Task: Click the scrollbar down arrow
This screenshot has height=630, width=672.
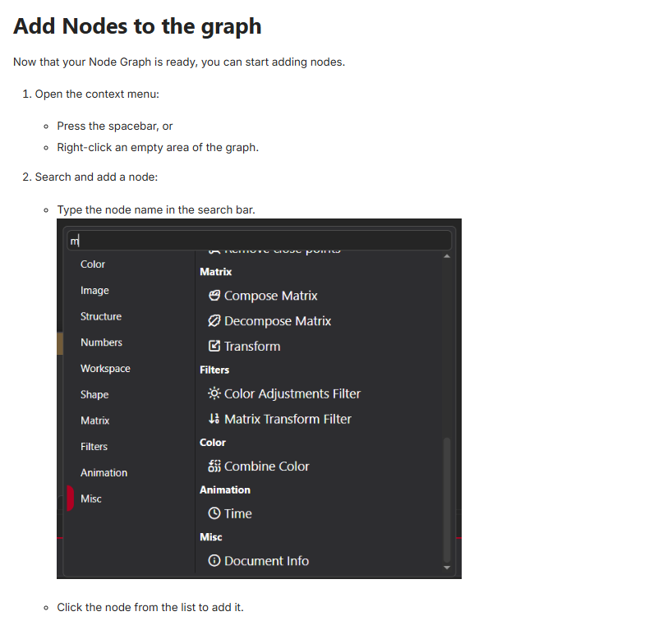Action: pos(447,568)
